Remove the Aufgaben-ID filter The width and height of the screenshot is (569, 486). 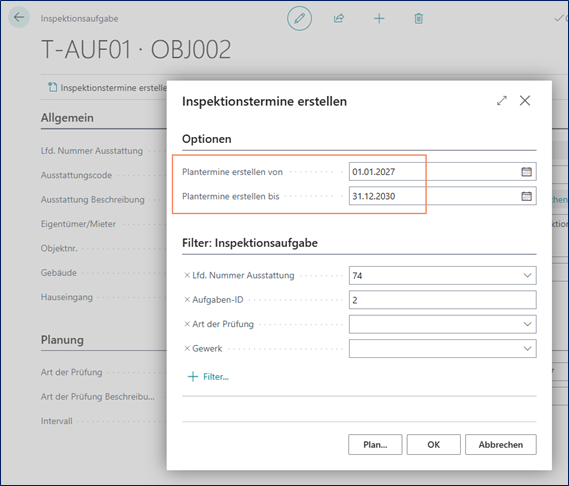187,299
